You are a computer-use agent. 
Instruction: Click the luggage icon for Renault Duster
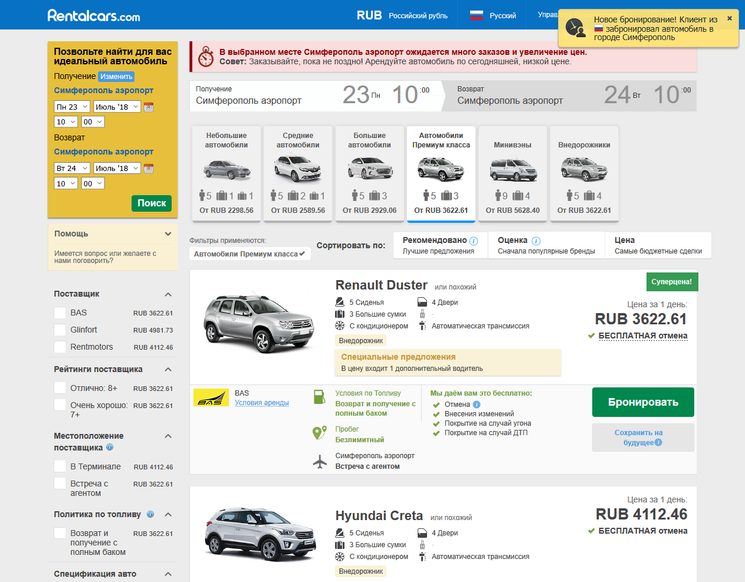[x=340, y=314]
